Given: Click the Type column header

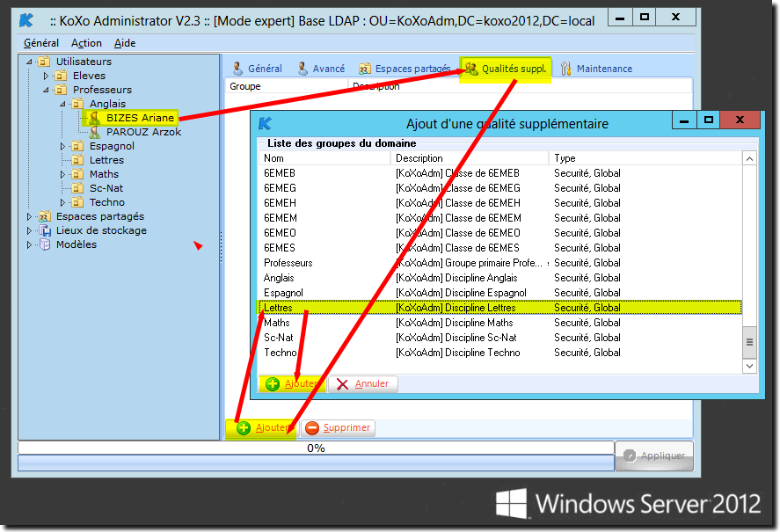Looking at the screenshot, I should (645, 158).
